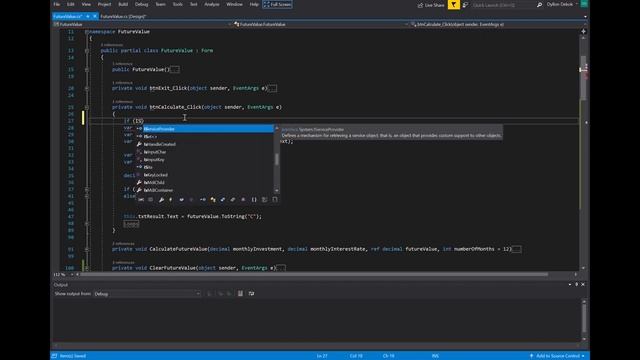Open the Test menu

(193, 4)
